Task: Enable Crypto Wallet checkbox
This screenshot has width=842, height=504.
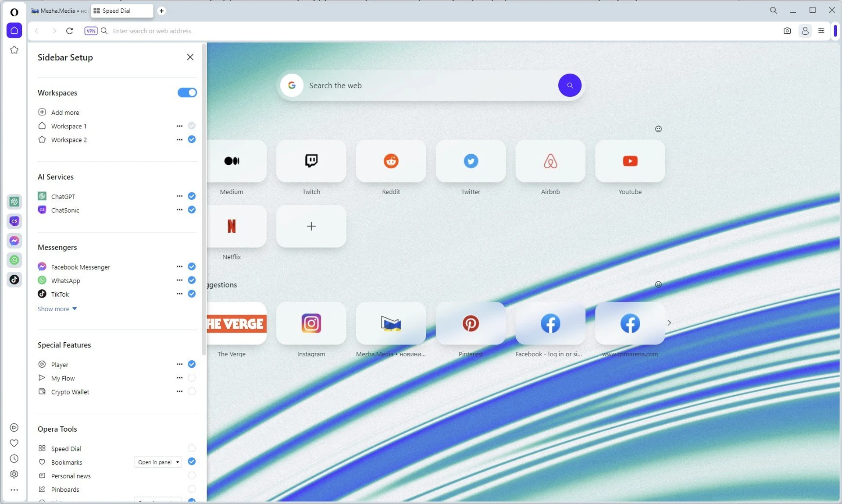Action: (192, 391)
